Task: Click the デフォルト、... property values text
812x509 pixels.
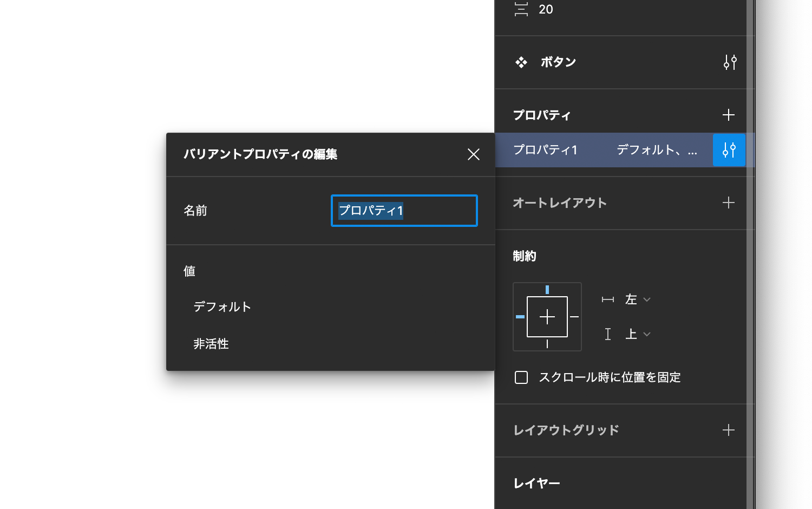Action: tap(657, 150)
